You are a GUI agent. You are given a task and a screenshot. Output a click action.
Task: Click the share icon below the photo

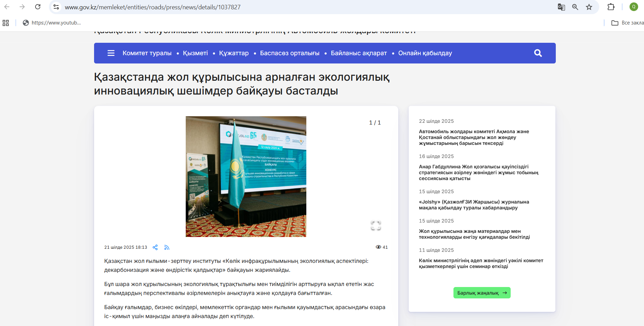pos(155,247)
